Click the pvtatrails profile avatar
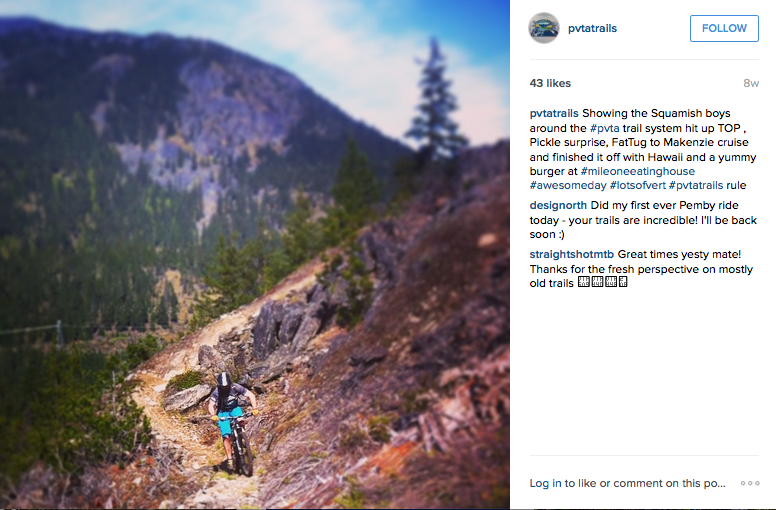 [x=544, y=28]
